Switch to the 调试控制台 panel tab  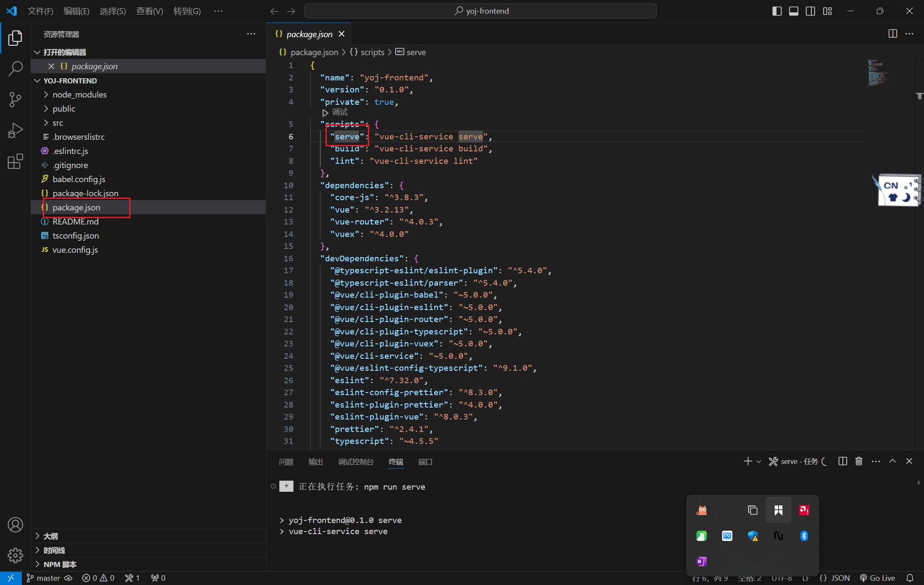click(356, 462)
